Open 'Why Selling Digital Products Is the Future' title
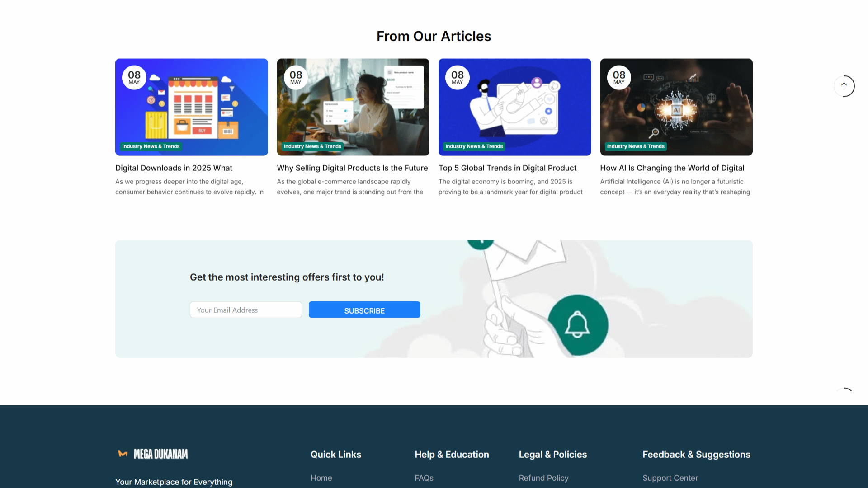Viewport: 868px width, 488px height. 352,168
